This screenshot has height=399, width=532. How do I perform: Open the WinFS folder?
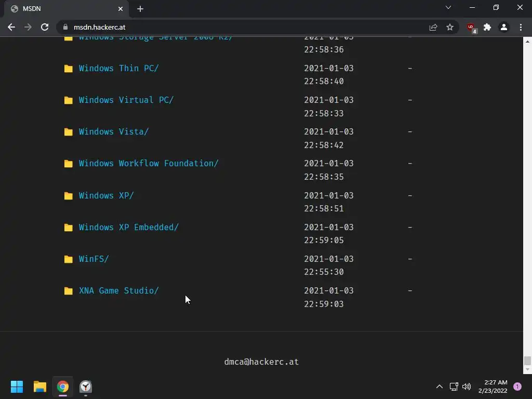(x=94, y=259)
